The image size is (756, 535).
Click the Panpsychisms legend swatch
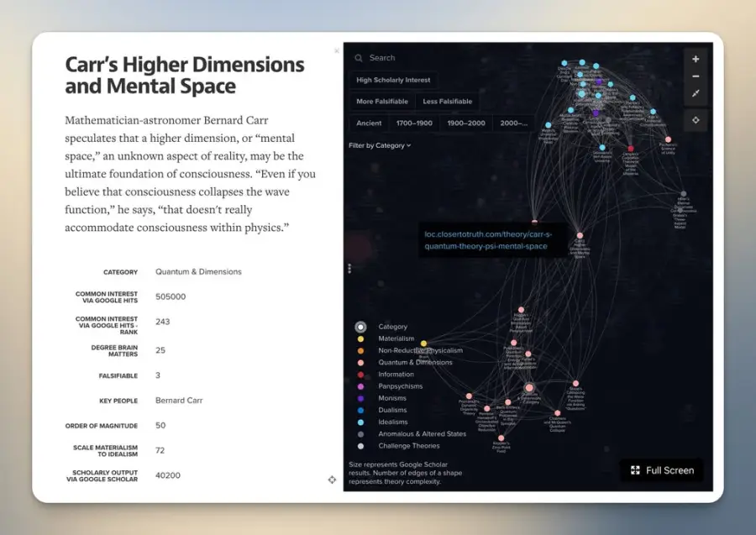coord(360,386)
